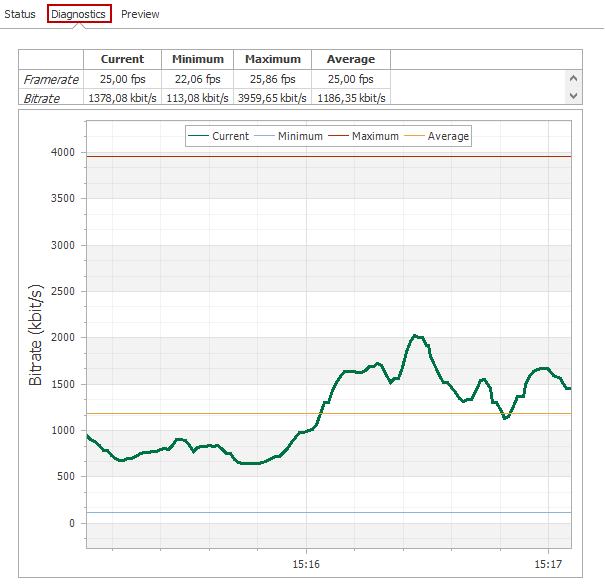
Task: Click the 113,08 kbit/s minimum bitrate cell
Action: coord(198,98)
